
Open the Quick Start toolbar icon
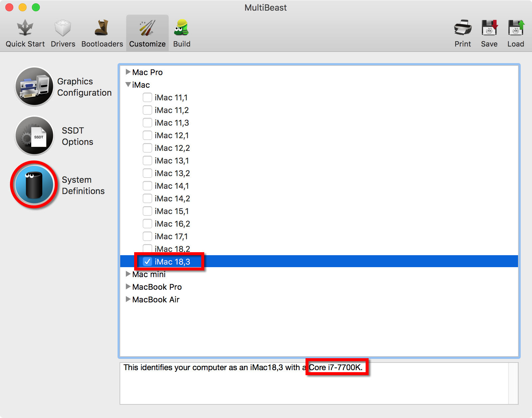point(25,28)
